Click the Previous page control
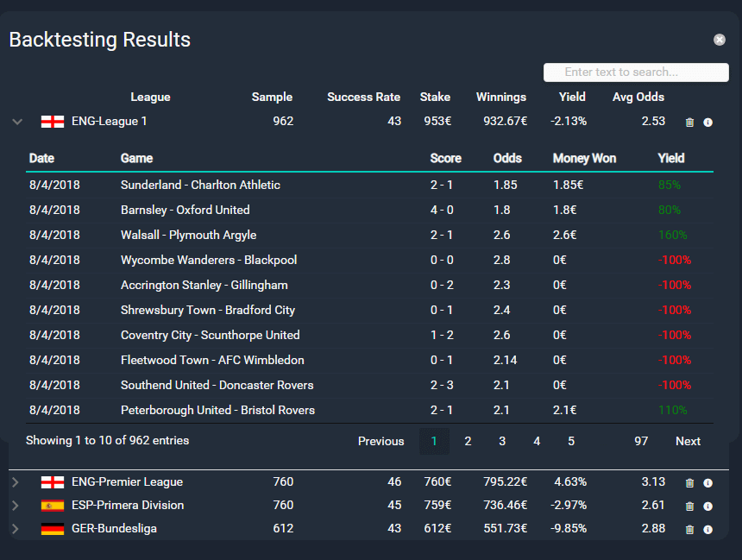742x560 pixels. pyautogui.click(x=380, y=441)
